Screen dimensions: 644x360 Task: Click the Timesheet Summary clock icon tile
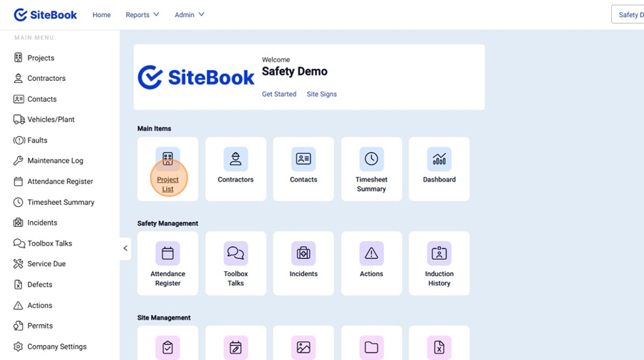371,158
